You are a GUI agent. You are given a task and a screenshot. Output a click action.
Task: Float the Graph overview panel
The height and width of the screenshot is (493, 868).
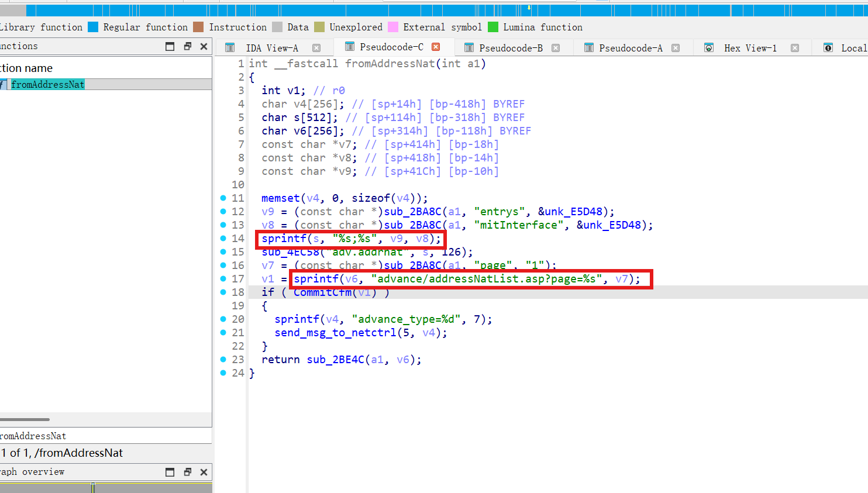(x=187, y=472)
